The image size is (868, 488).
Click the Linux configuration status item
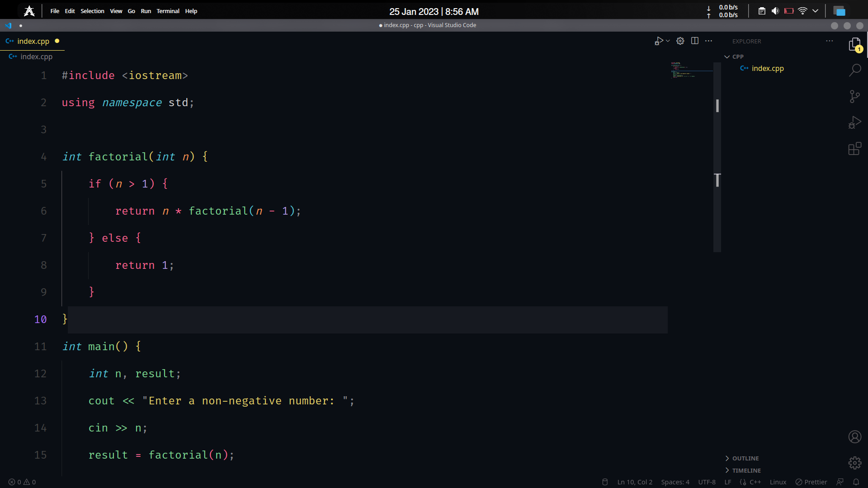(x=778, y=482)
